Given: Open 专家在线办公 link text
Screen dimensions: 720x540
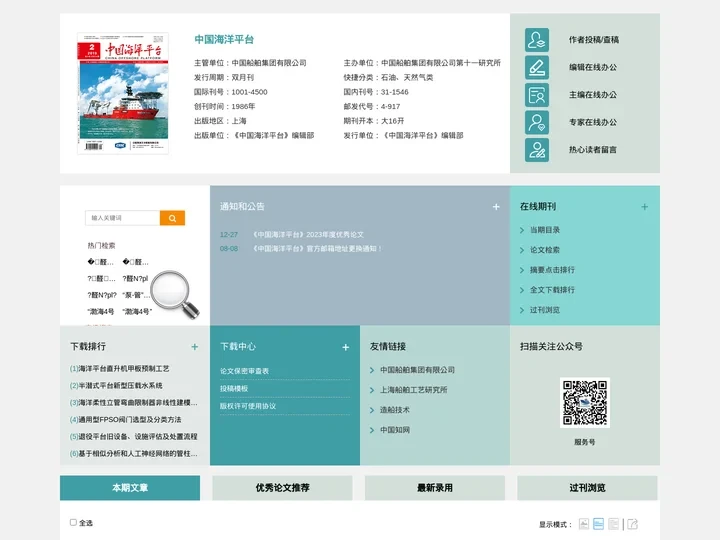Looking at the screenshot, I should tap(593, 123).
